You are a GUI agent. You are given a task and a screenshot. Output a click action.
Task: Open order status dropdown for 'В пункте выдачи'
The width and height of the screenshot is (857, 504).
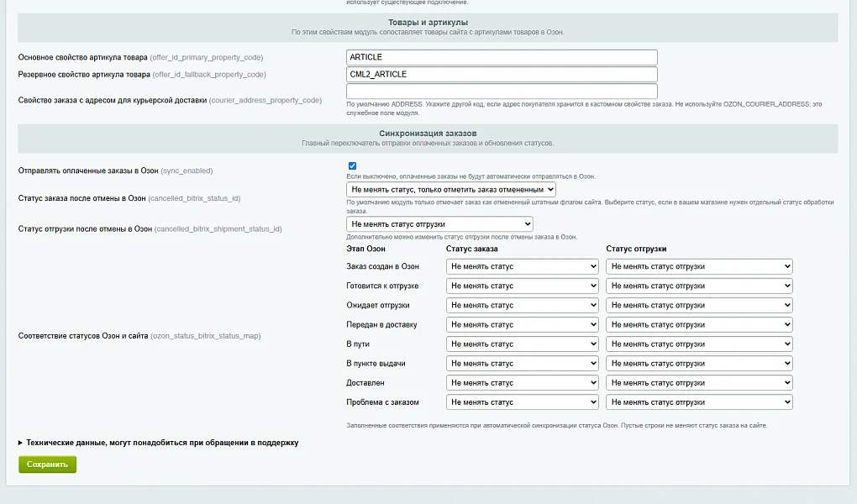tap(523, 364)
